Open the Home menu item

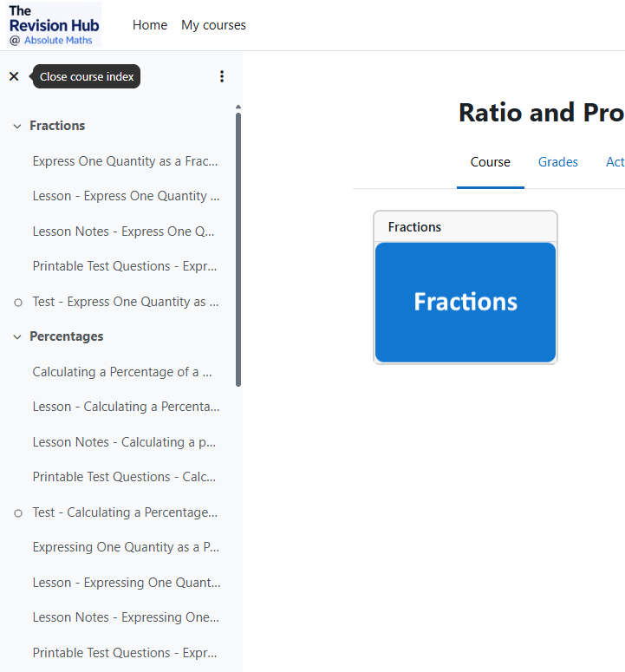(x=150, y=25)
